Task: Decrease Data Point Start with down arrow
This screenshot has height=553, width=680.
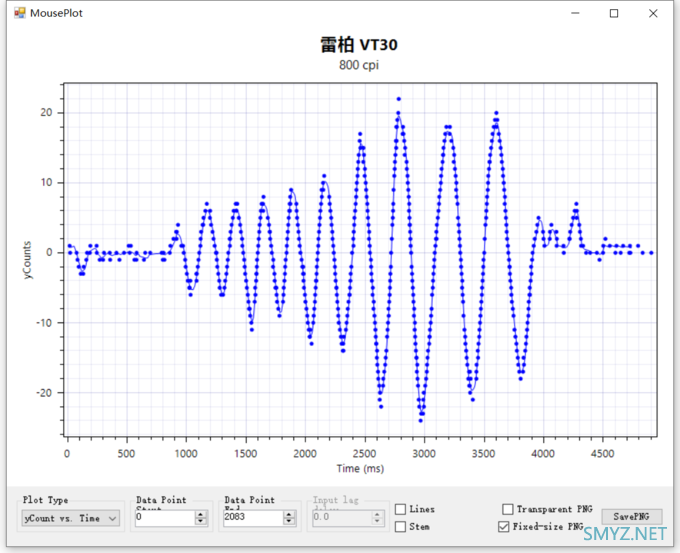Action: pos(201,521)
